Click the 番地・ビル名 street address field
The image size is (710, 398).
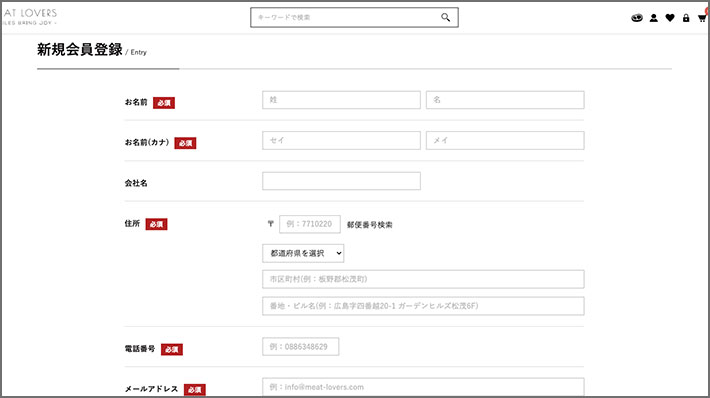(423, 306)
